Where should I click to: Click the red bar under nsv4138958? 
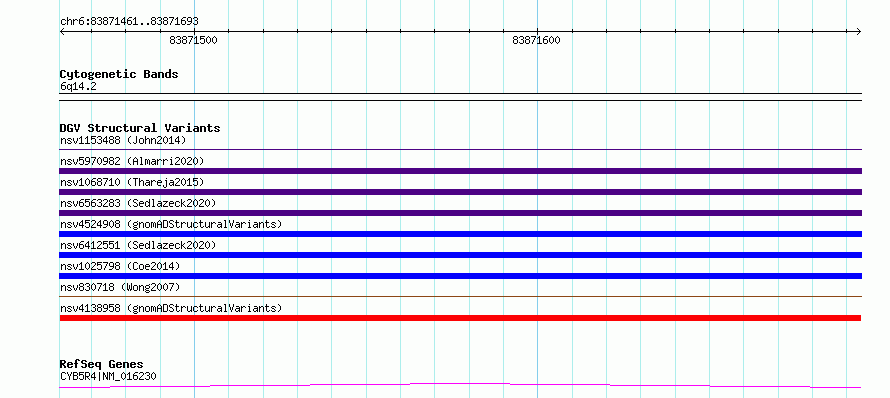(460, 318)
